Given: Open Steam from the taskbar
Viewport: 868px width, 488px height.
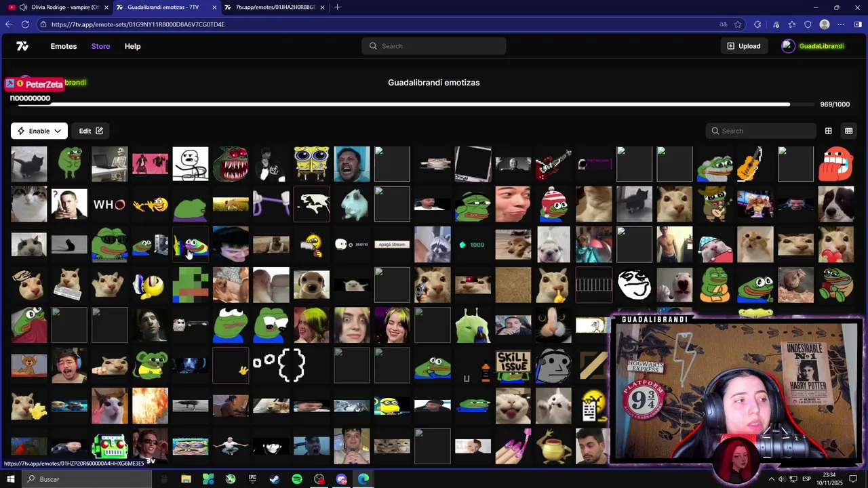Looking at the screenshot, I should [275, 479].
